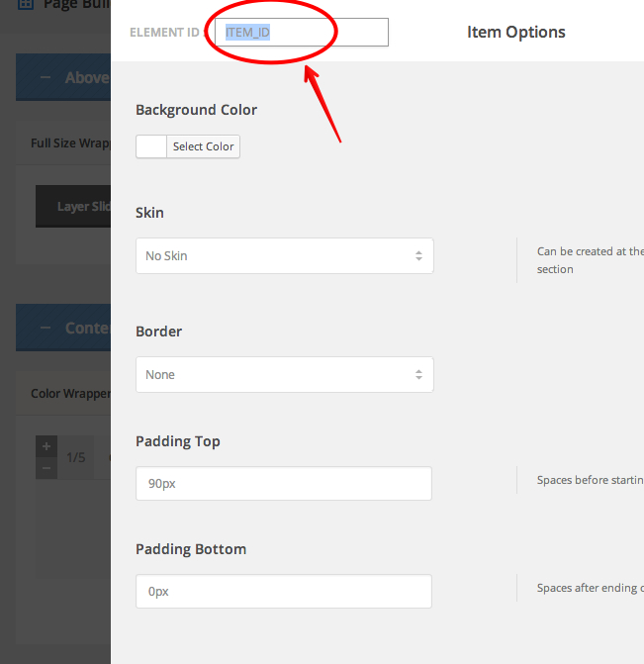Click the Item Options heading
Image resolution: width=644 pixels, height=664 pixels.
(x=515, y=33)
